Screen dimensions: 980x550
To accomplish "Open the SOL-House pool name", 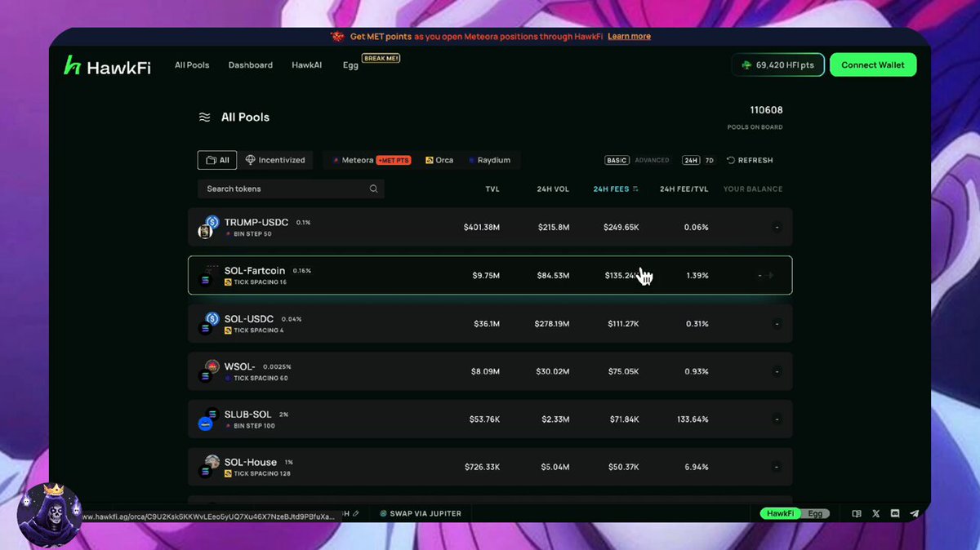I will tap(251, 462).
